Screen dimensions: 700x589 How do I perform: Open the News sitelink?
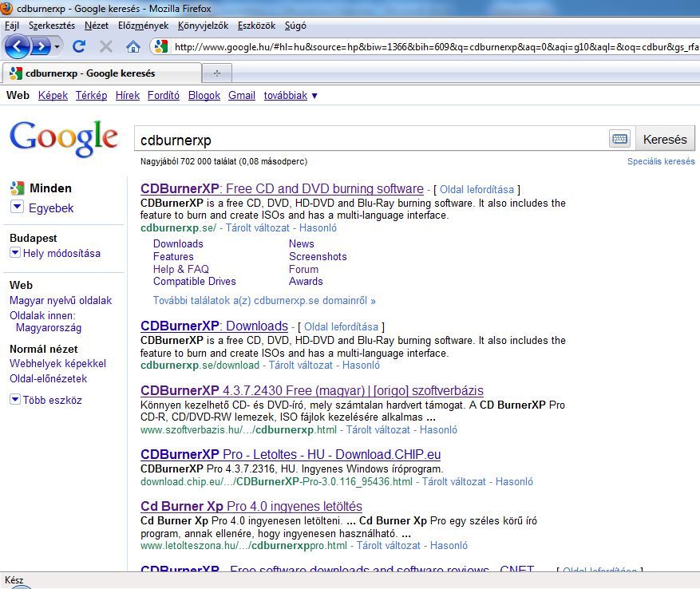(x=302, y=243)
